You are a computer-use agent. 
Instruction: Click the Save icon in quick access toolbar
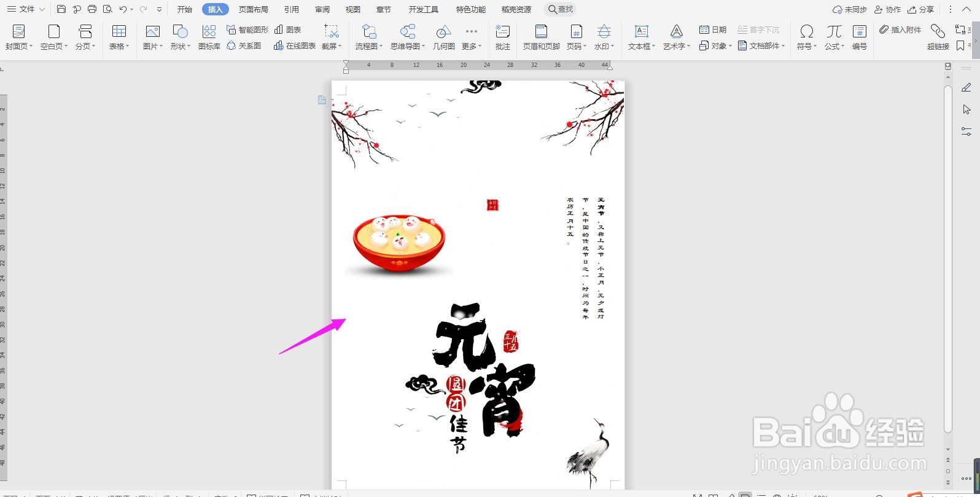coord(61,9)
